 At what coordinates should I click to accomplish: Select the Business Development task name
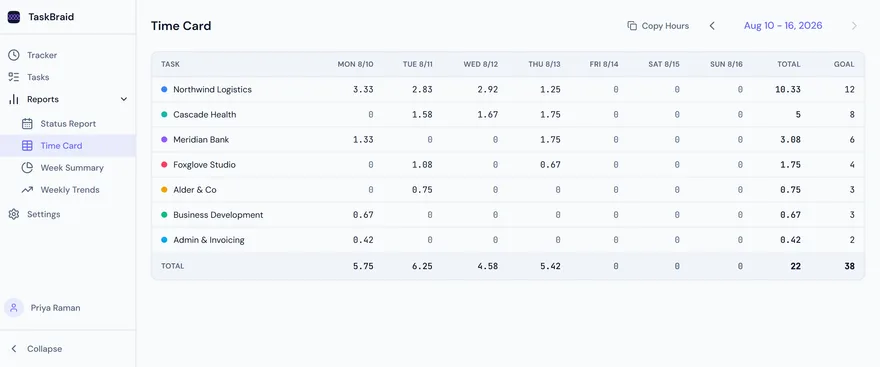point(218,215)
